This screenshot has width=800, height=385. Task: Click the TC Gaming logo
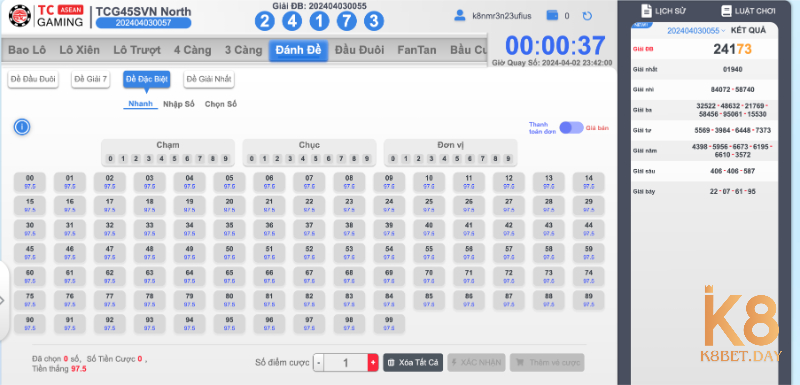(x=47, y=16)
